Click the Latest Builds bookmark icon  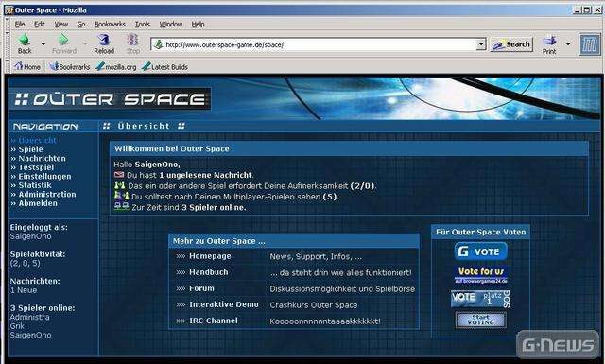tap(146, 66)
